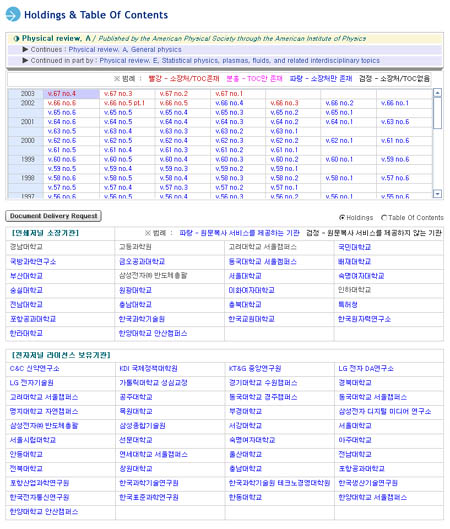Select issue v.64 no.6

[62, 122]
